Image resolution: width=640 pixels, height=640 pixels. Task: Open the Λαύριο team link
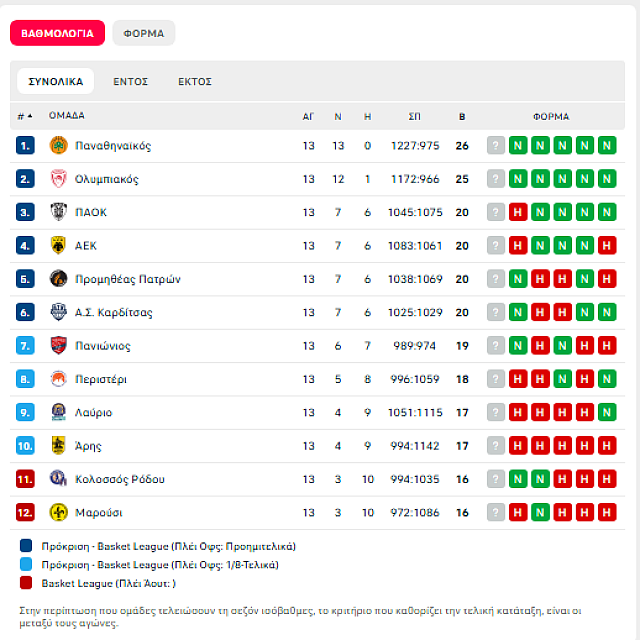coord(94,413)
